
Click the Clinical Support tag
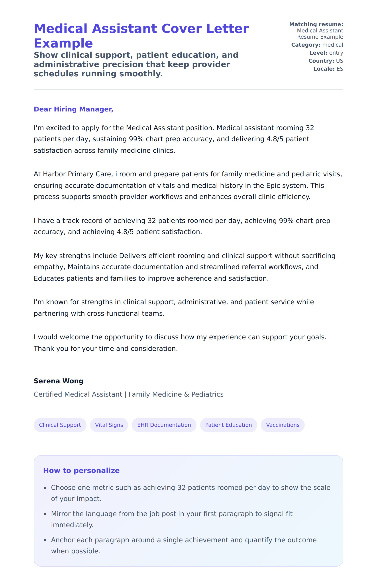point(60,425)
